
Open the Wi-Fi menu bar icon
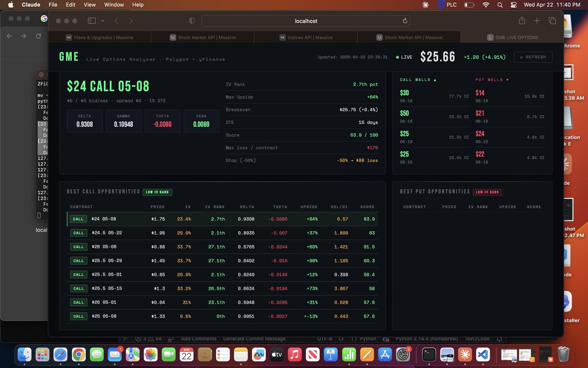click(x=486, y=4)
